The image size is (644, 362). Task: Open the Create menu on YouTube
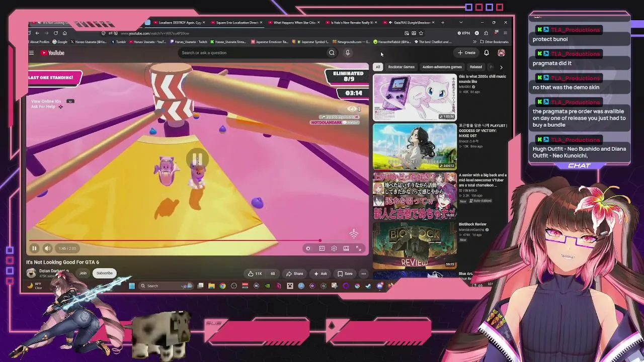click(466, 53)
